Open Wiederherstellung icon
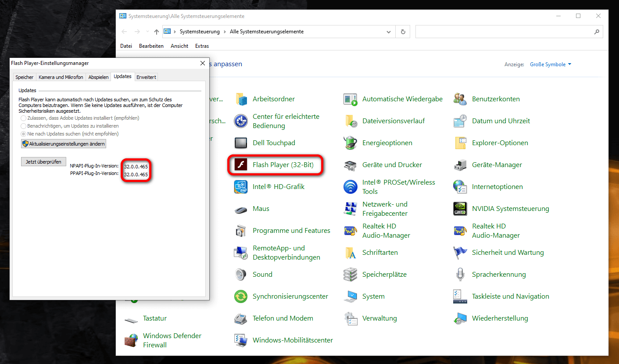The image size is (619, 364). point(460,318)
